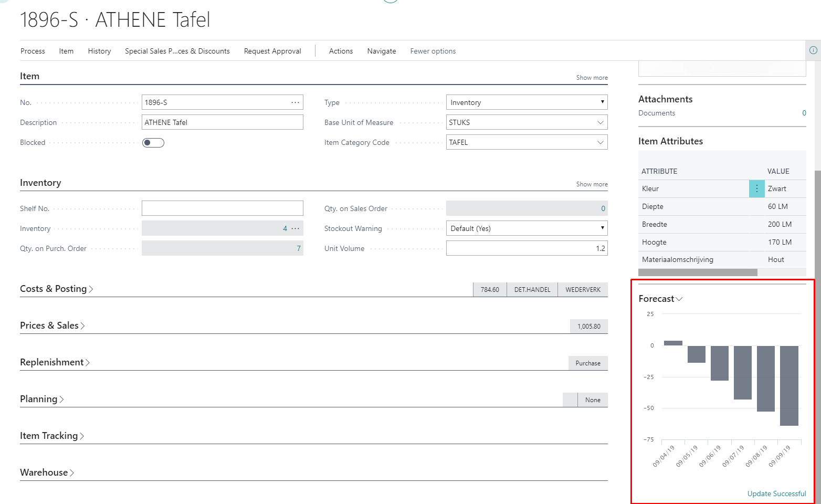821x504 pixels.
Task: Click the 1,005.80 price summary value
Action: point(589,327)
